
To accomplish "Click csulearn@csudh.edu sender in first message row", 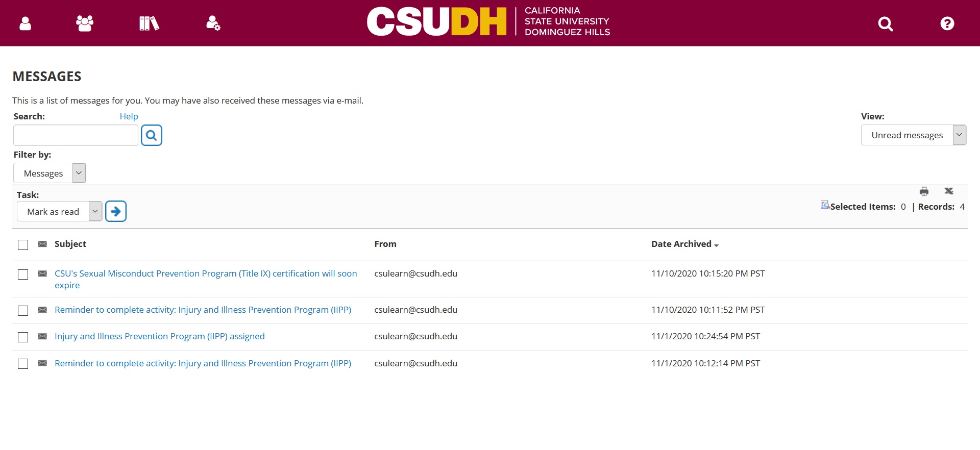I will click(x=415, y=273).
